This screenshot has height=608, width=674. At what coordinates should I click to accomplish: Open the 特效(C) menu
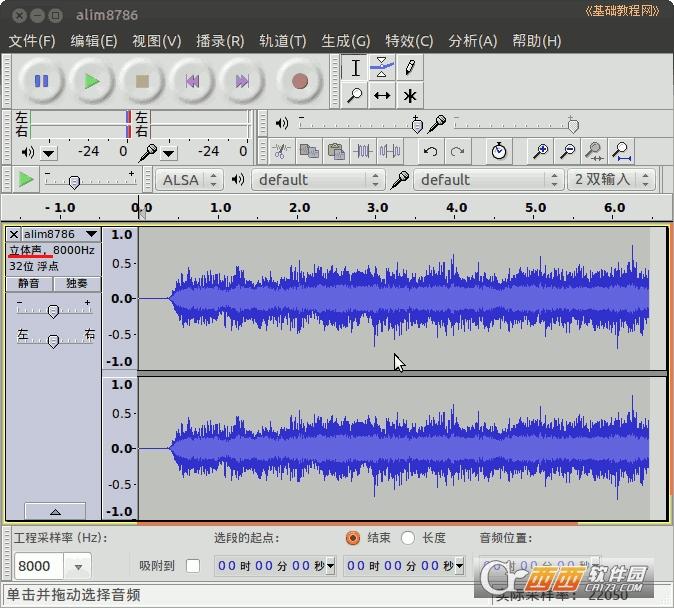409,41
